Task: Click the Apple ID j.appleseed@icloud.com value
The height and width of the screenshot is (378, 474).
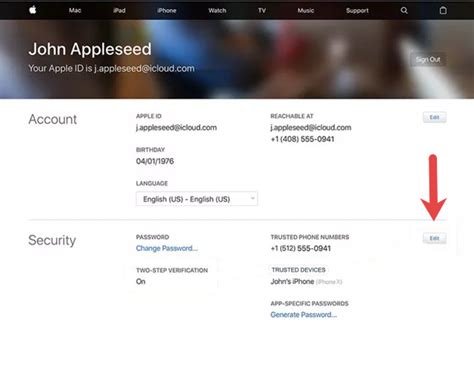Action: pos(176,128)
